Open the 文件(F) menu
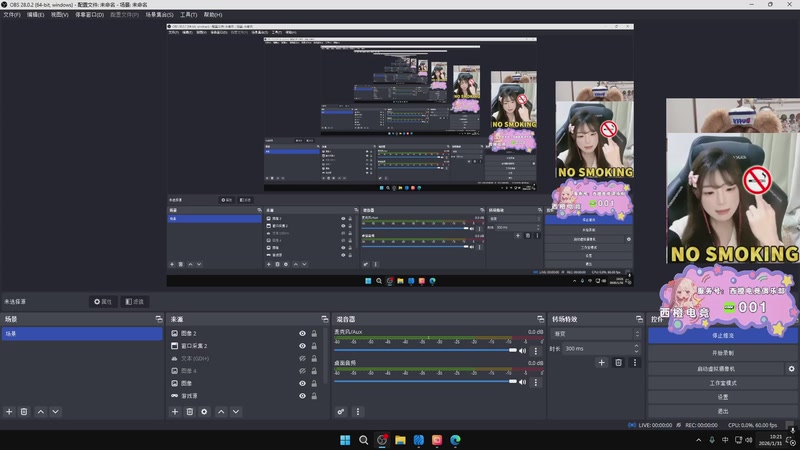The width and height of the screenshot is (800, 450). coord(12,15)
